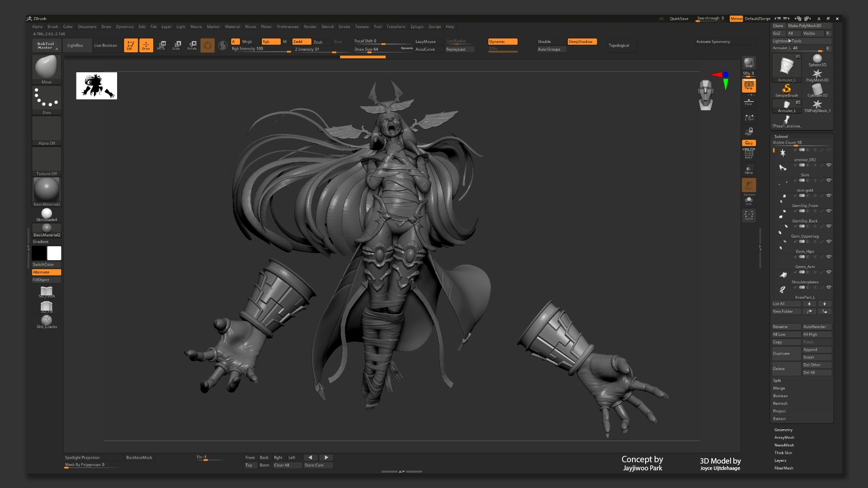The height and width of the screenshot is (488, 868).
Task: Open the Render menu
Action: (310, 27)
